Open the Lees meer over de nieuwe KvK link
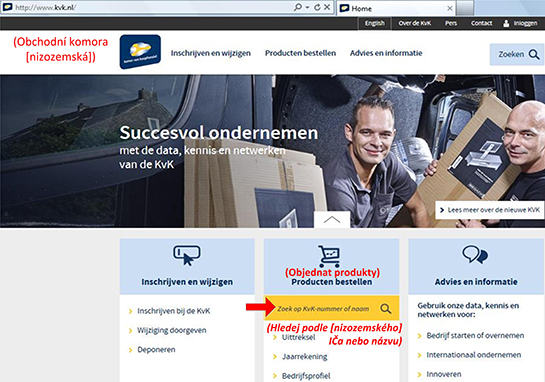This screenshot has width=545, height=382. (489, 210)
